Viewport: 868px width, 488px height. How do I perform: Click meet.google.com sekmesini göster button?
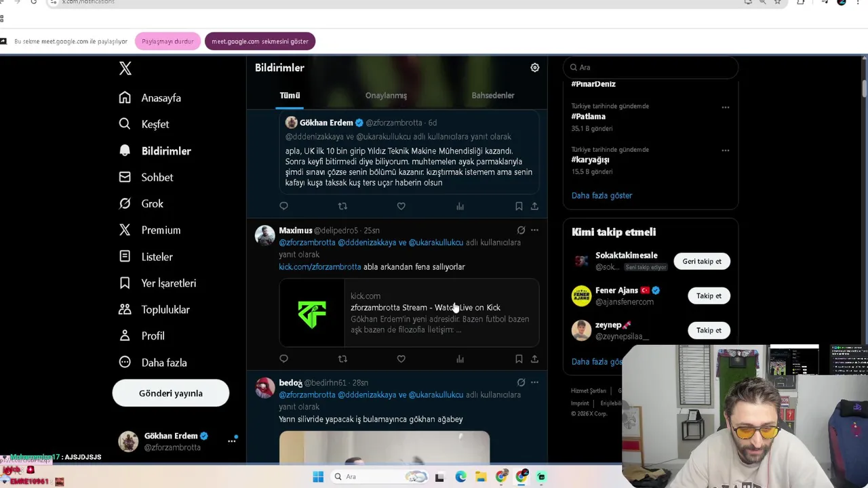(260, 41)
